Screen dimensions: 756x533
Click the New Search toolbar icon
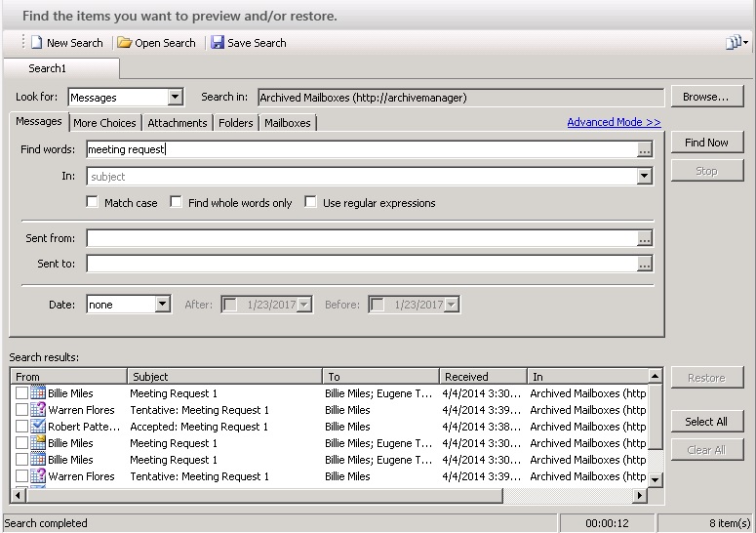click(36, 43)
